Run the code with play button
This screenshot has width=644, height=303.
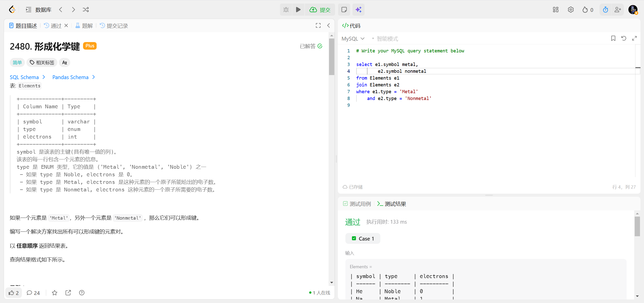(298, 10)
